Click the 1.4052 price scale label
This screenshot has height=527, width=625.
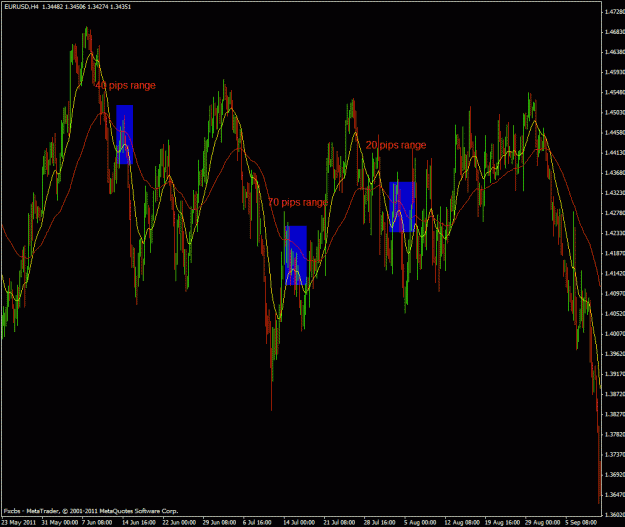[615, 314]
